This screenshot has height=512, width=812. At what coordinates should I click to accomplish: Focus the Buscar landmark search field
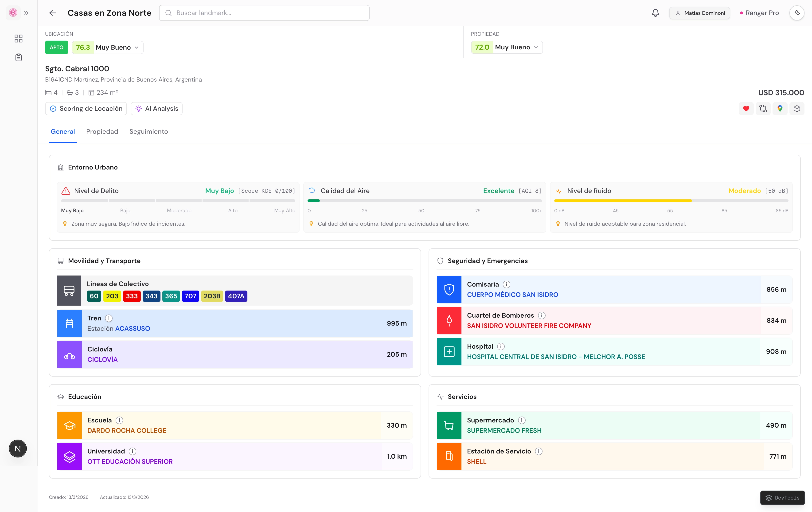coord(264,13)
